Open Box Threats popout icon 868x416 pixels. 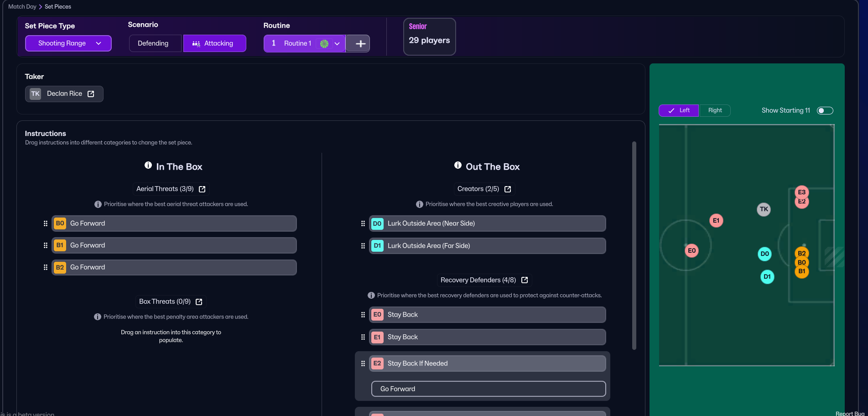pyautogui.click(x=199, y=302)
